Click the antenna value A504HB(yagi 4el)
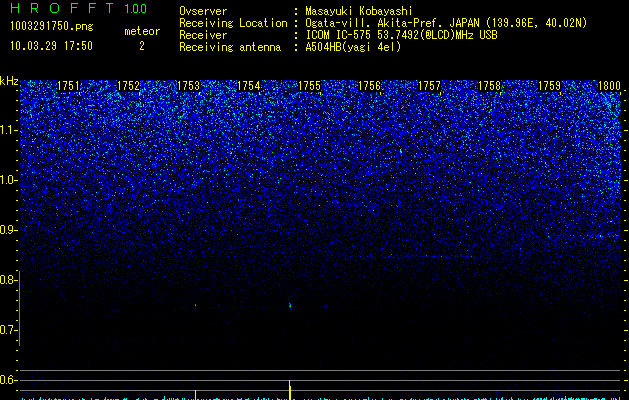 coord(353,47)
